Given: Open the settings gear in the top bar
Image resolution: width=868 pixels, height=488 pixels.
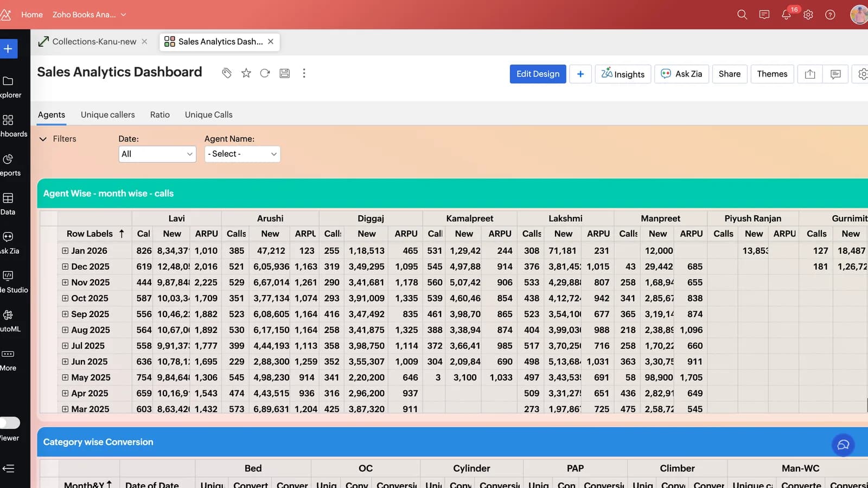Looking at the screenshot, I should click(x=808, y=15).
